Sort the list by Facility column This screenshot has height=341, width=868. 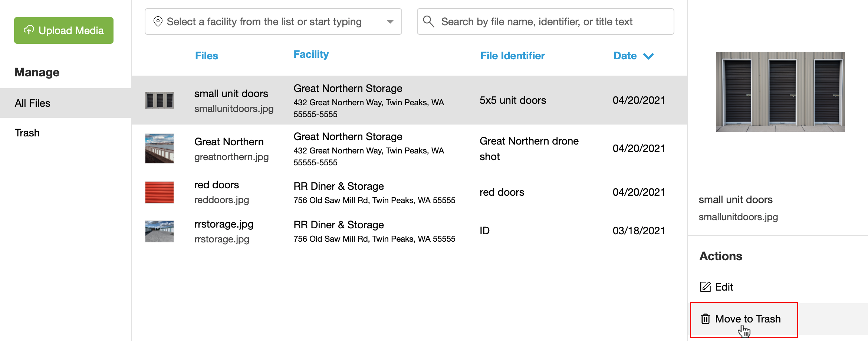(311, 54)
